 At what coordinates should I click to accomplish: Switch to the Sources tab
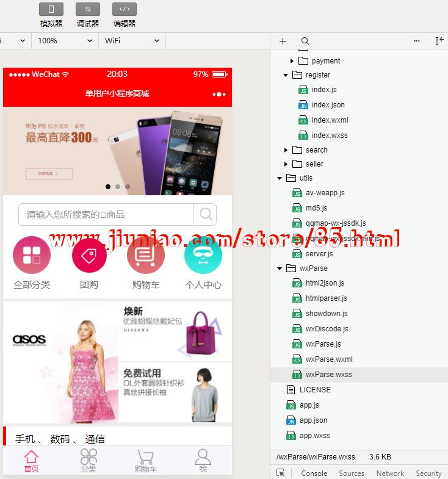pyautogui.click(x=352, y=473)
